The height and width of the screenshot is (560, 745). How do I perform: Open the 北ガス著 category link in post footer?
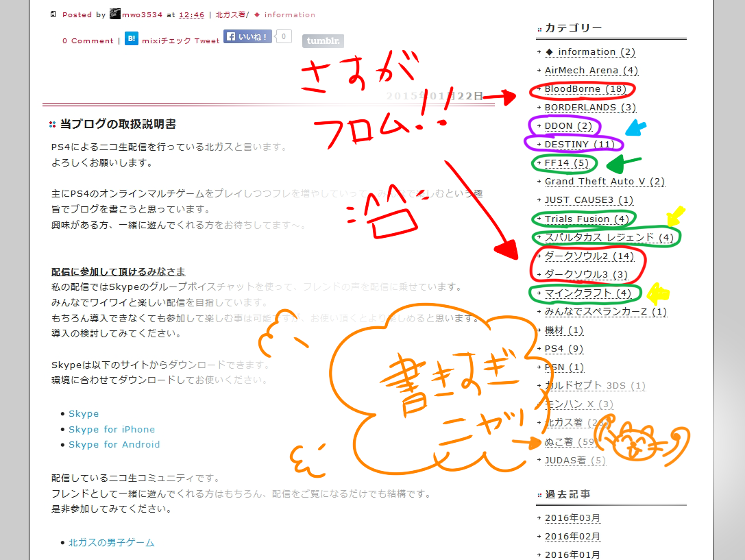click(230, 14)
